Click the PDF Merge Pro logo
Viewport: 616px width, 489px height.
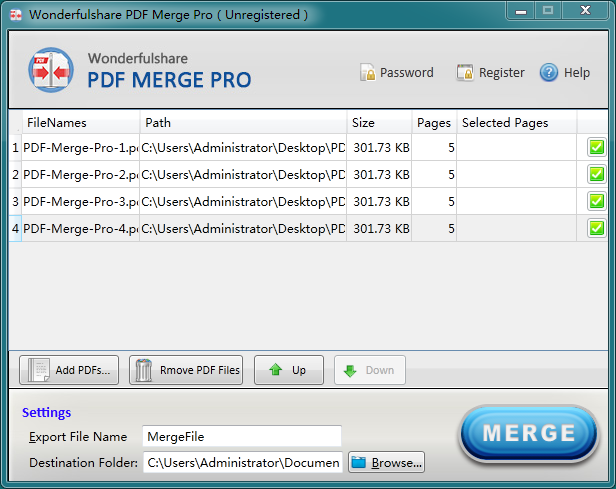(52, 73)
